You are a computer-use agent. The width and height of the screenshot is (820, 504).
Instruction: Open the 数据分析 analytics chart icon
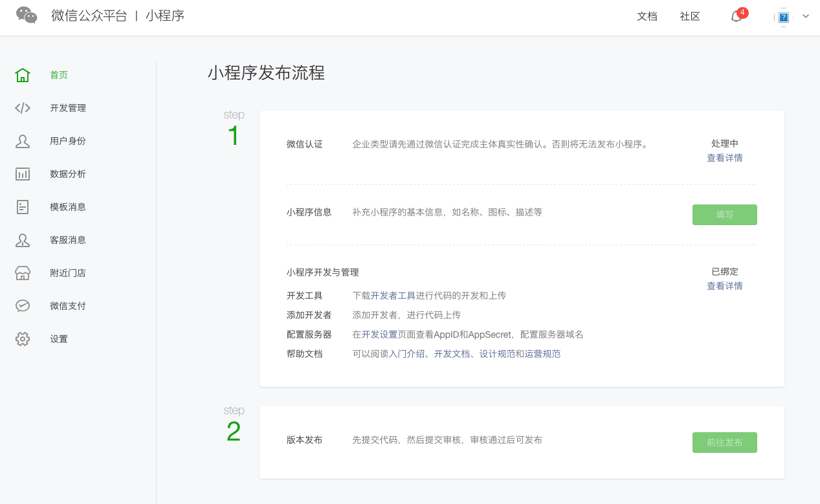click(23, 173)
